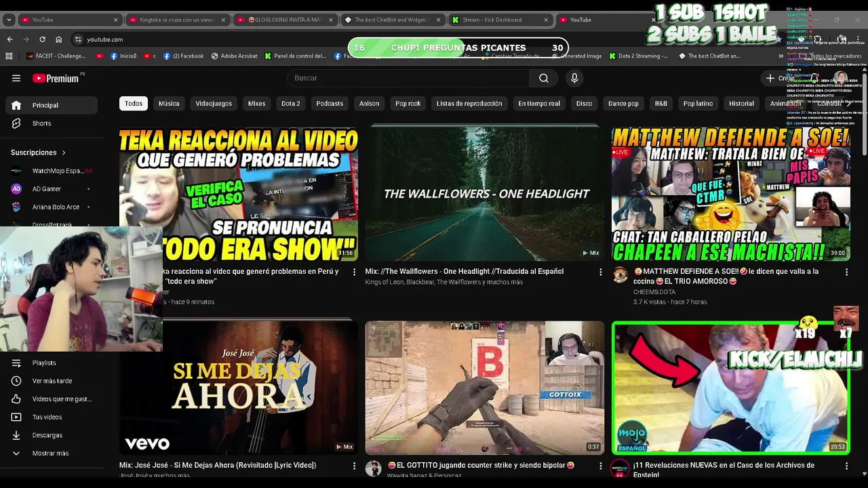Image resolution: width=868 pixels, height=488 pixels.
Task: Open Principal home in the sidebar
Action: pos(52,105)
